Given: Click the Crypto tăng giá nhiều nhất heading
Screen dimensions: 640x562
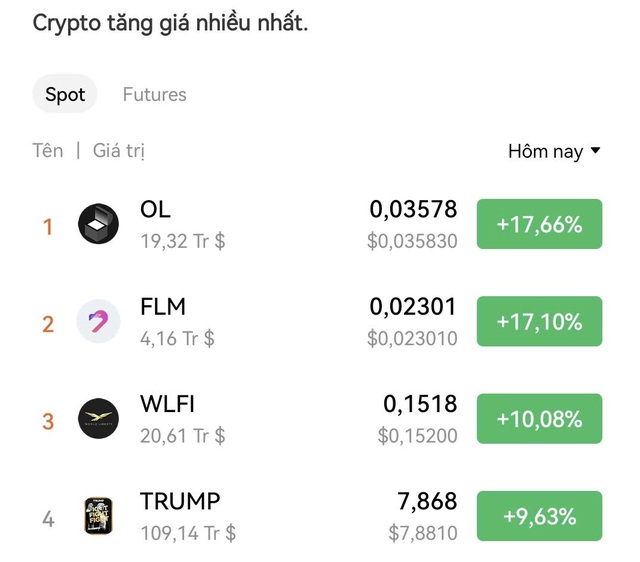Looking at the screenshot, I should (x=170, y=23).
